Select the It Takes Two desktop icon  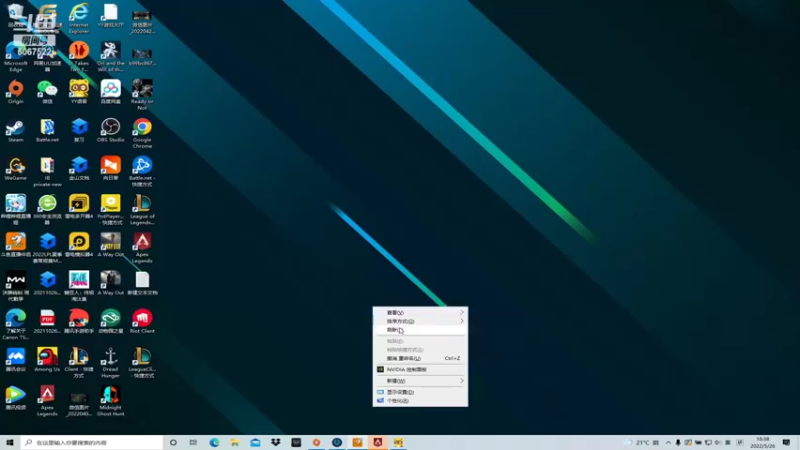(79, 57)
